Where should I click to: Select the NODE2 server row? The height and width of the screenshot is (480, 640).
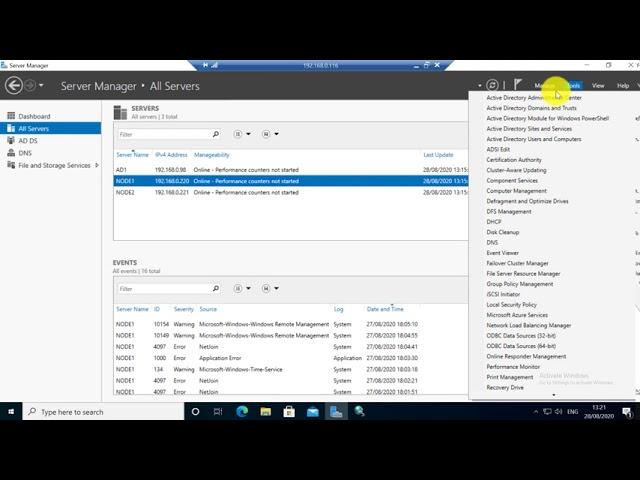click(125, 192)
